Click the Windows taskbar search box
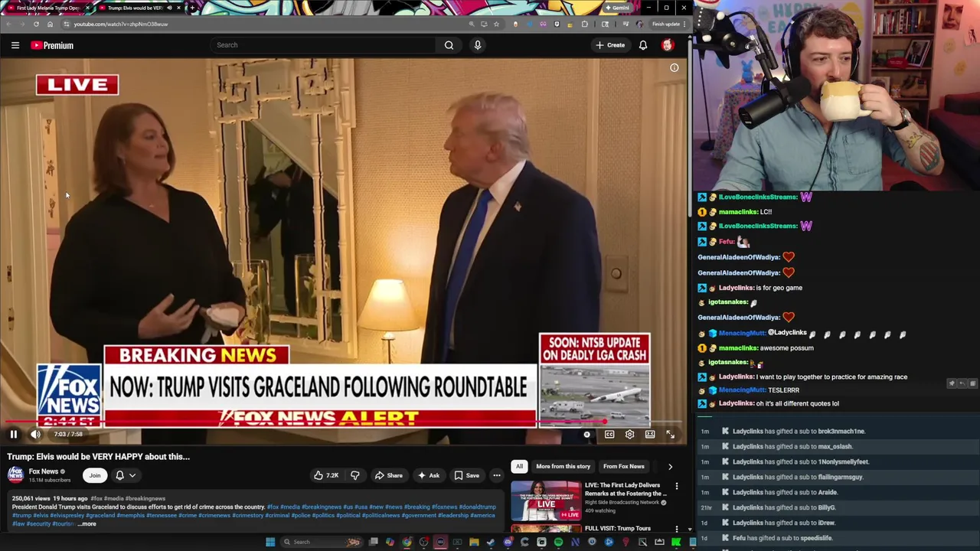Image resolution: width=980 pixels, height=551 pixels. [322, 542]
